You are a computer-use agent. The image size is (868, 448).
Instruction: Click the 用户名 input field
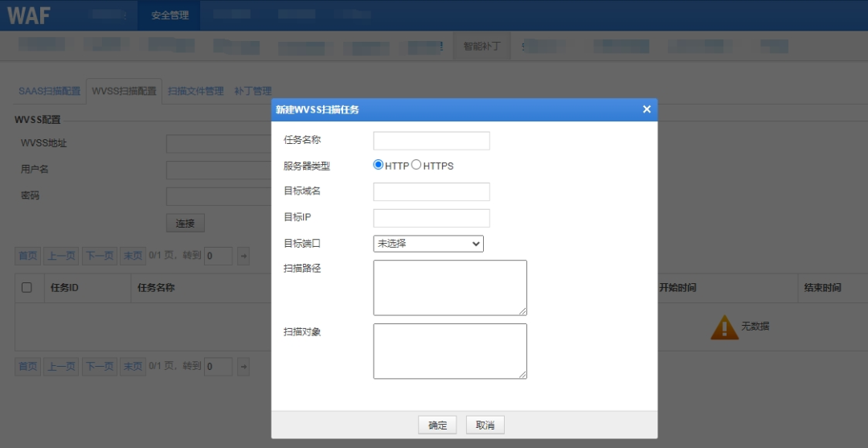coord(219,170)
